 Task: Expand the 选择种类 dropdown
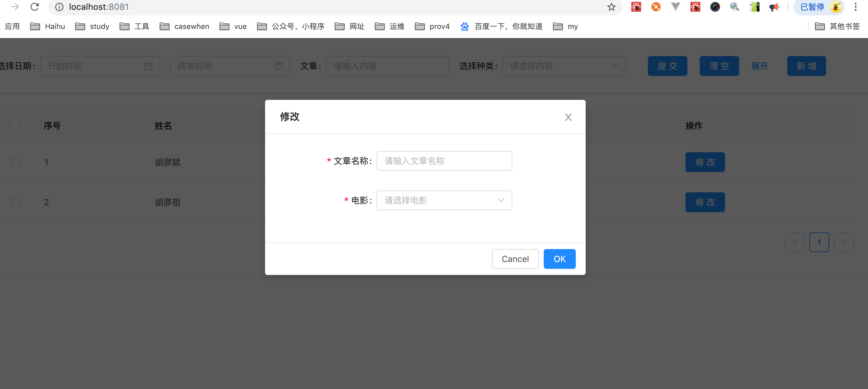pyautogui.click(x=563, y=66)
